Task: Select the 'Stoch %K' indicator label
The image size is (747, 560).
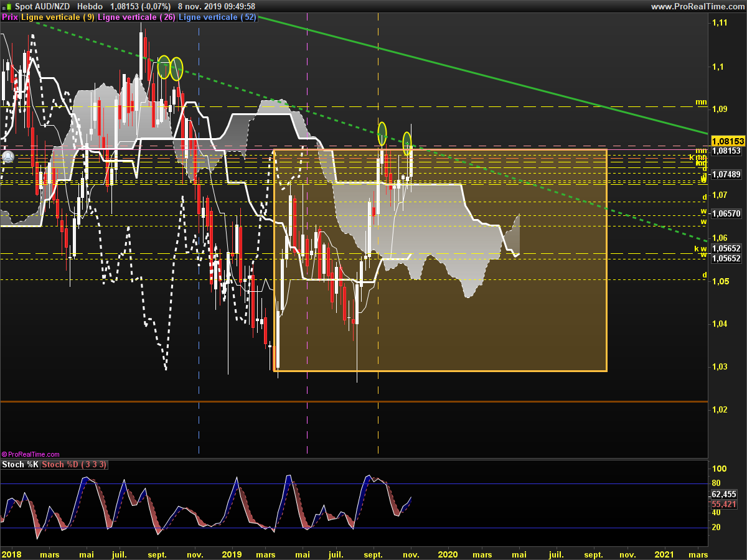Action: (x=21, y=465)
